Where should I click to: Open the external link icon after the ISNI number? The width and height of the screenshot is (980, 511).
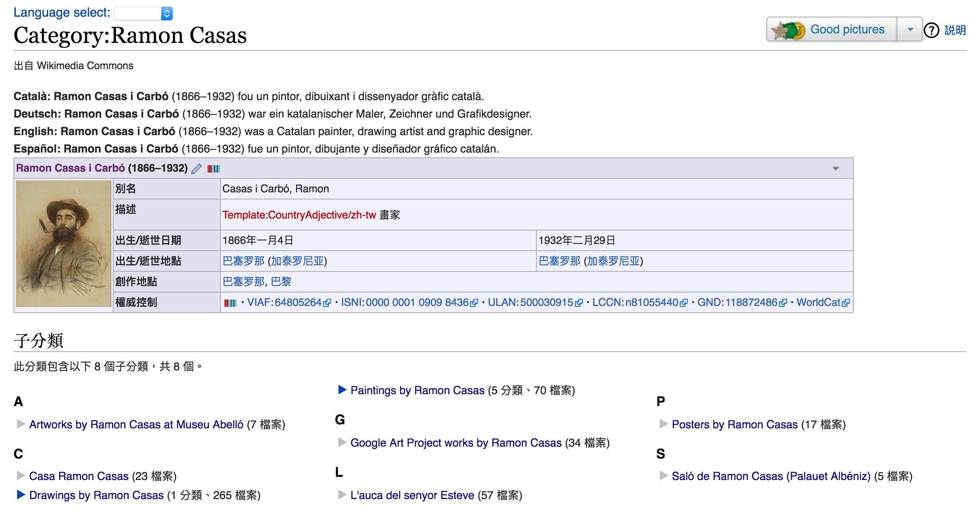tap(473, 302)
